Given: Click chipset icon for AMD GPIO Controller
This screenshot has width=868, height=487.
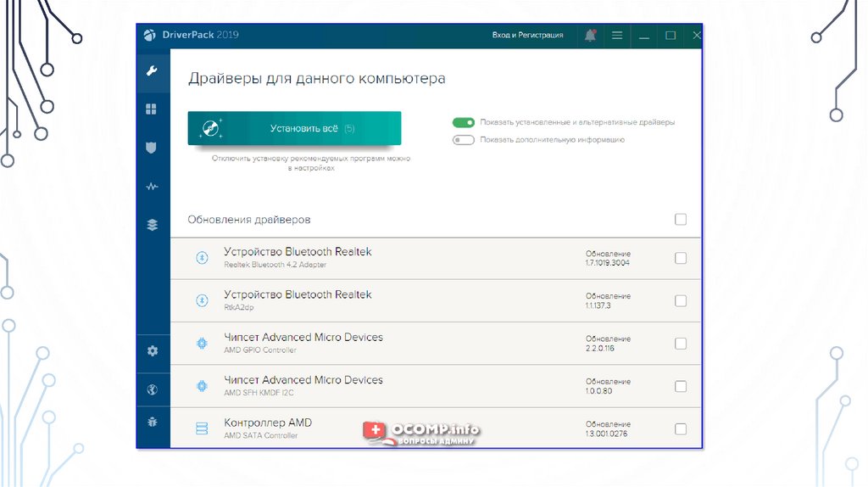Looking at the screenshot, I should click(x=202, y=344).
